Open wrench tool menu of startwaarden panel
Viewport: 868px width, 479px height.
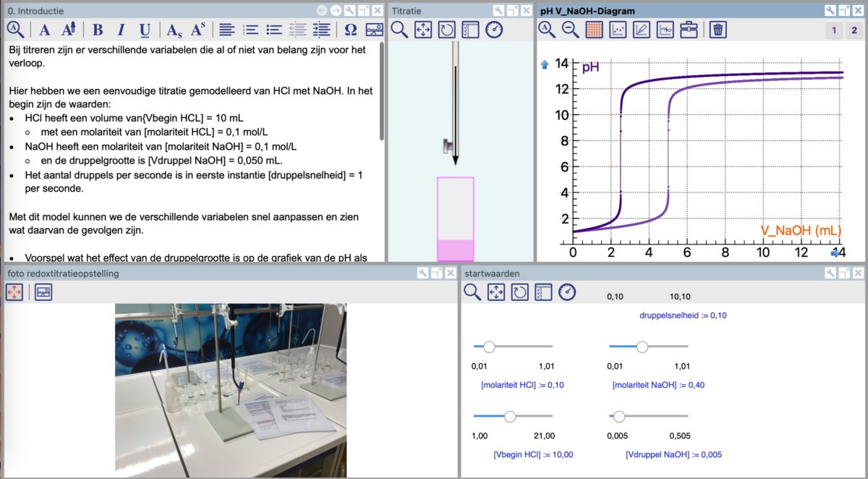pyautogui.click(x=830, y=273)
